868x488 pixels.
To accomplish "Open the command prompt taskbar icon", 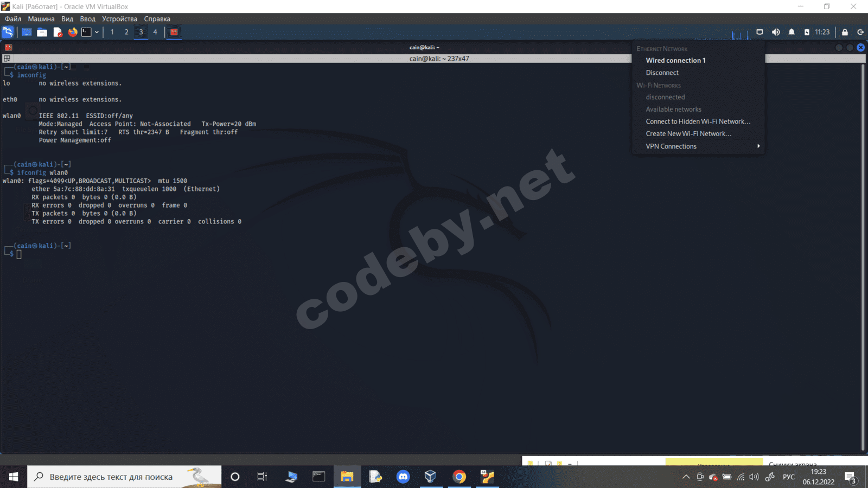I will 319,477.
